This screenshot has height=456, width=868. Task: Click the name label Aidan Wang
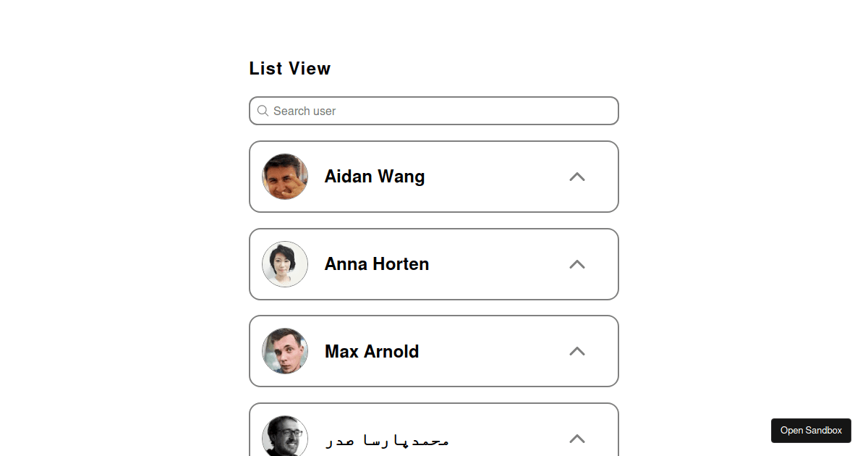(374, 176)
